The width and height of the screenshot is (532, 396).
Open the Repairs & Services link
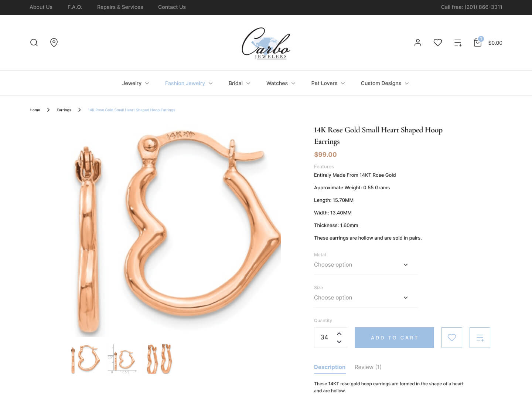pos(120,7)
